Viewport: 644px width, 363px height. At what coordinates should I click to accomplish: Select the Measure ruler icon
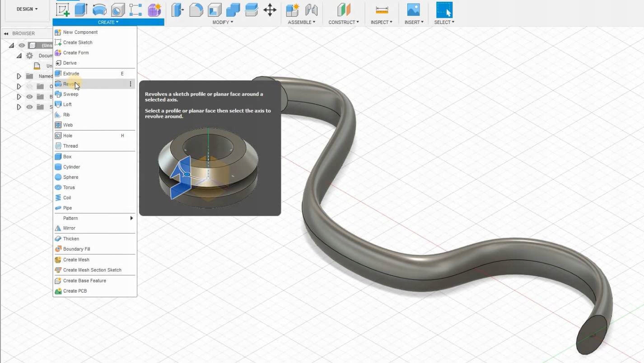point(382,9)
